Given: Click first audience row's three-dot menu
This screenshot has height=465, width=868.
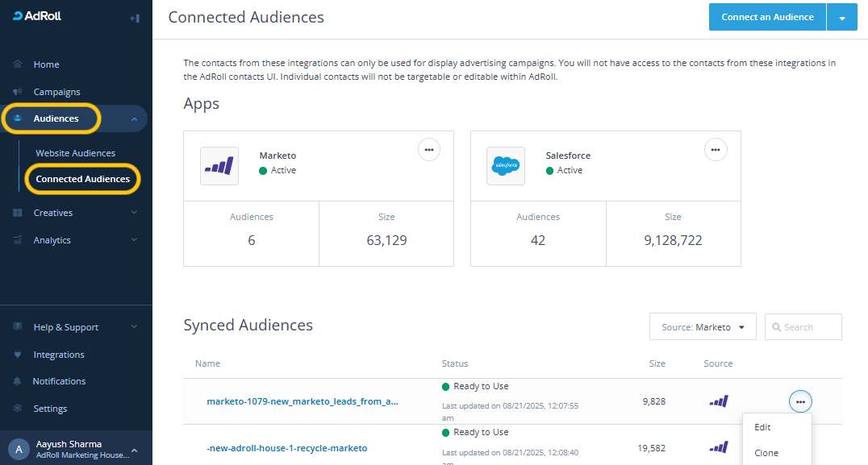Looking at the screenshot, I should pos(799,401).
